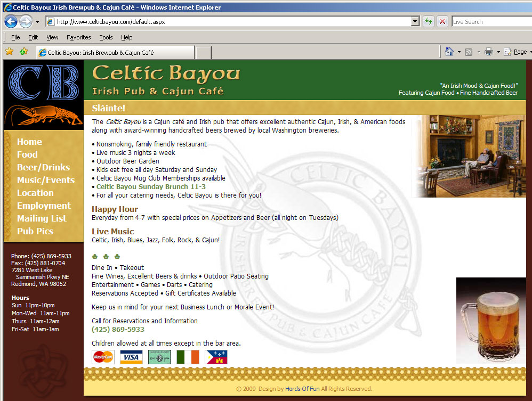Open the Pub Pics link
532x401 pixels.
tap(35, 231)
